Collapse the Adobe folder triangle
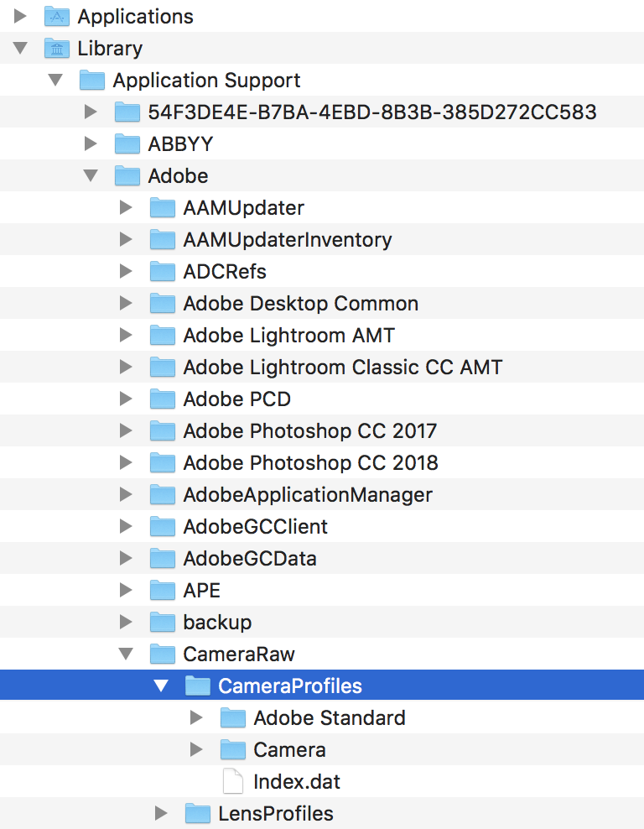The image size is (644, 829). tap(91, 176)
